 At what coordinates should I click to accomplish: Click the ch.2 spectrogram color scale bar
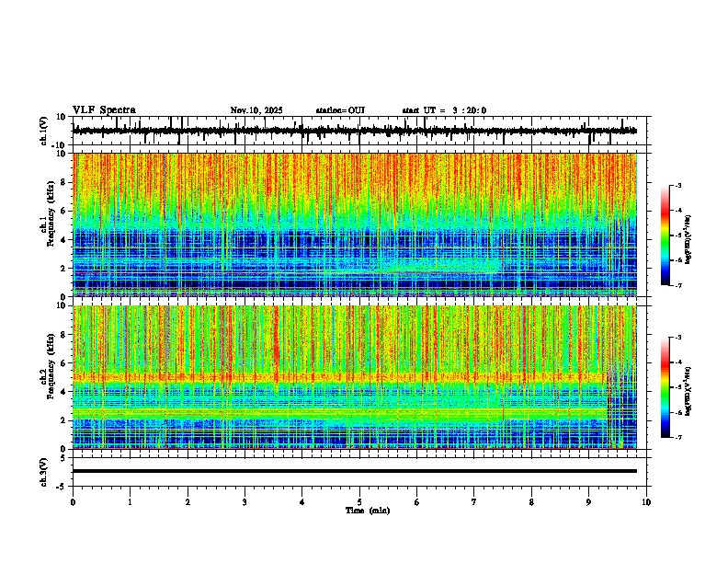(665, 387)
